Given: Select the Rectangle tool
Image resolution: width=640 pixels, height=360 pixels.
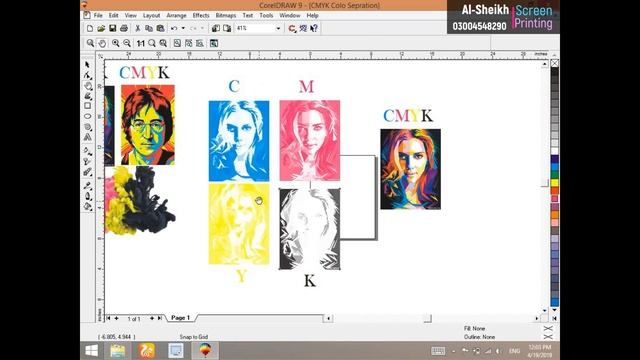Looking at the screenshot, I should tap(88, 106).
